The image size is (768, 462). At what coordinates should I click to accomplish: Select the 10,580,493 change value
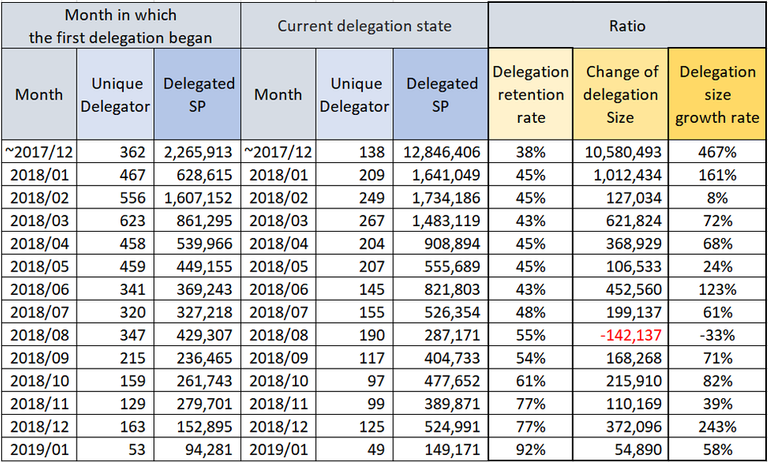pos(620,151)
